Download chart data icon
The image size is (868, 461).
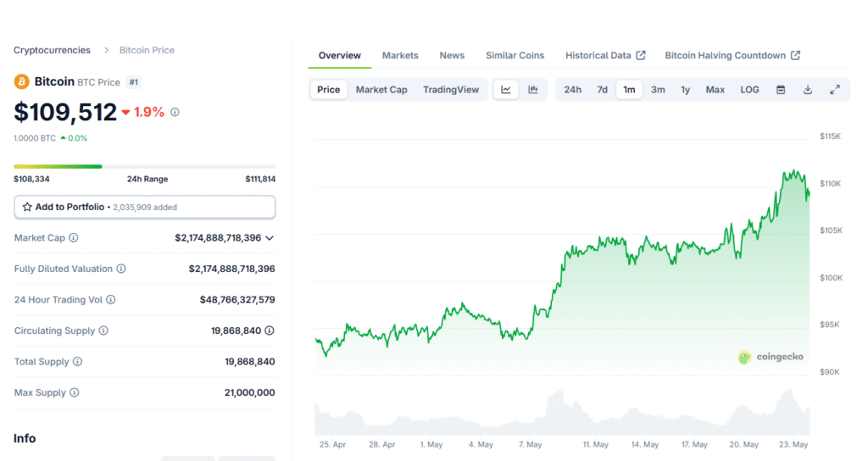click(x=808, y=90)
